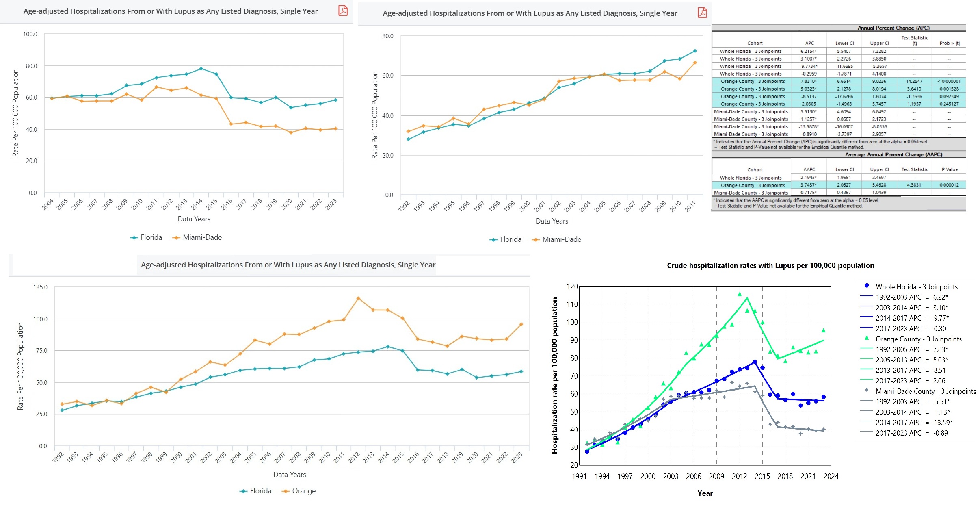
Task: Click Florida 2014 peak point in 2004–2023 chart
Action: coord(201,69)
